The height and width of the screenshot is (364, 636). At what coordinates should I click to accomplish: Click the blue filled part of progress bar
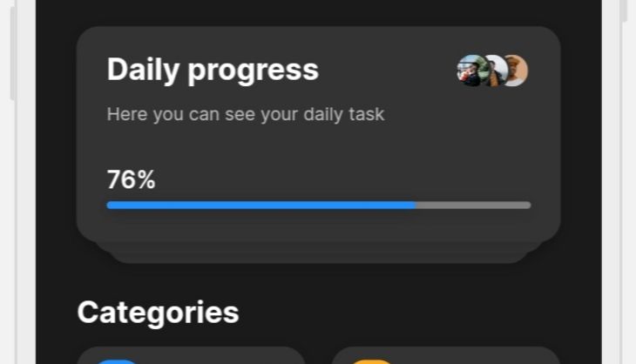pos(261,206)
